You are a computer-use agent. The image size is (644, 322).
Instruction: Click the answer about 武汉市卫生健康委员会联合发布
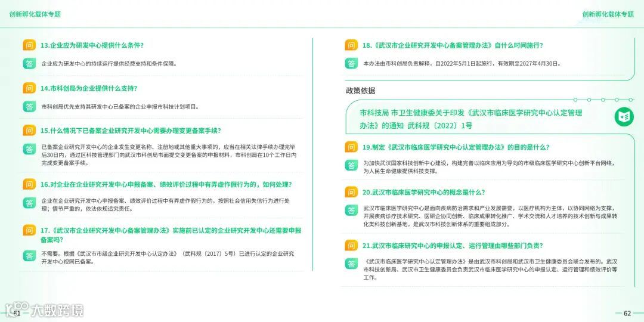click(x=491, y=269)
